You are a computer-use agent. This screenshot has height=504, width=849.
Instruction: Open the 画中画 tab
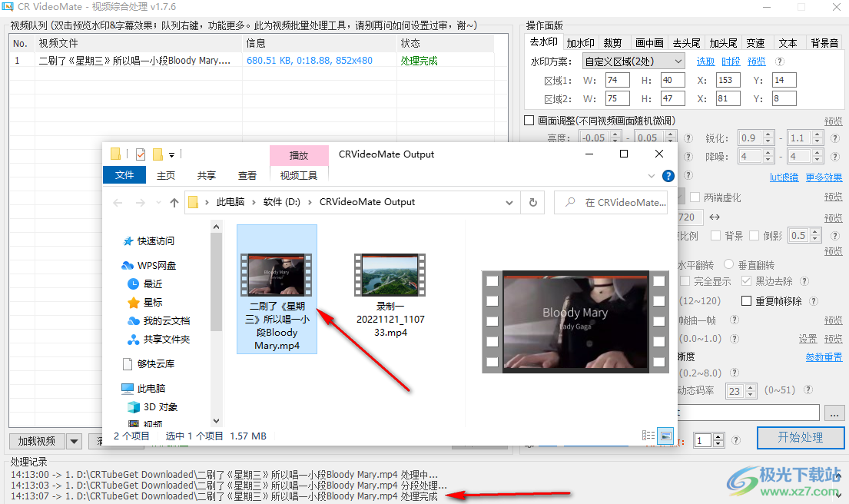649,43
